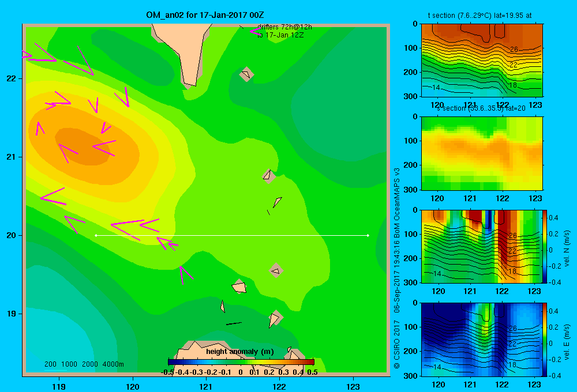Screen dimensions: 577x392
Task: Open the northward velocity section plot
Action: (482, 246)
